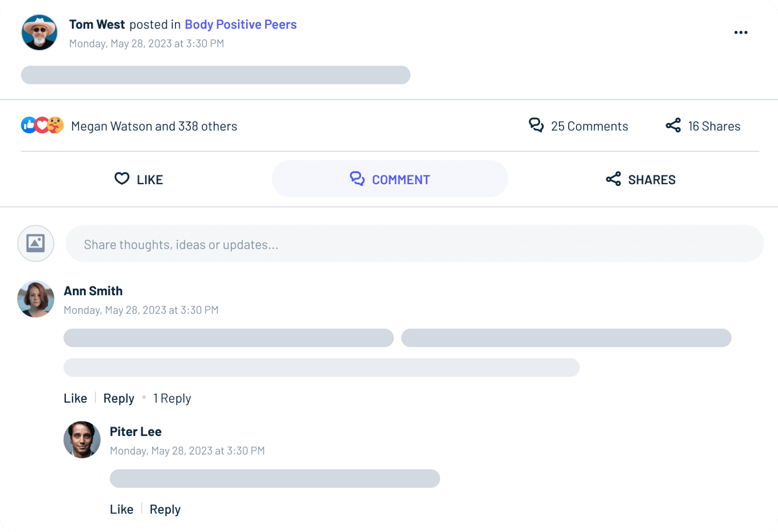Toggle LIKE on the post
This screenshot has width=778, height=532.
(139, 179)
